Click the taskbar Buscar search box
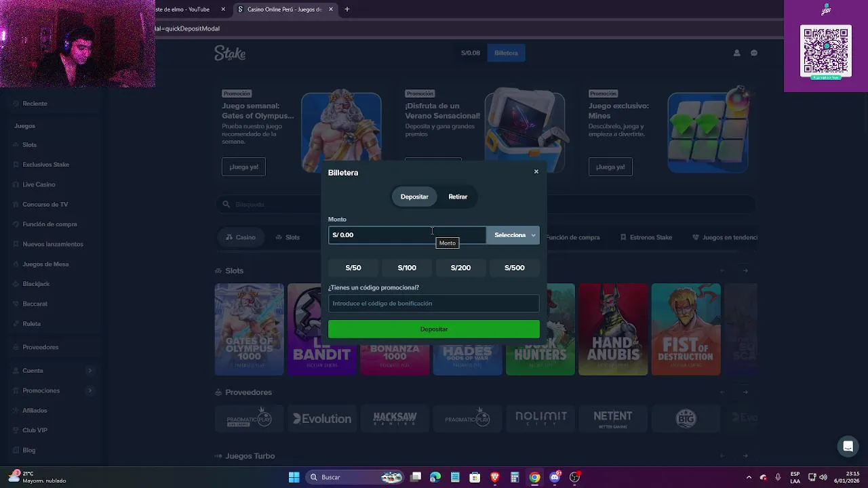The height and width of the screenshot is (488, 868). (x=355, y=477)
